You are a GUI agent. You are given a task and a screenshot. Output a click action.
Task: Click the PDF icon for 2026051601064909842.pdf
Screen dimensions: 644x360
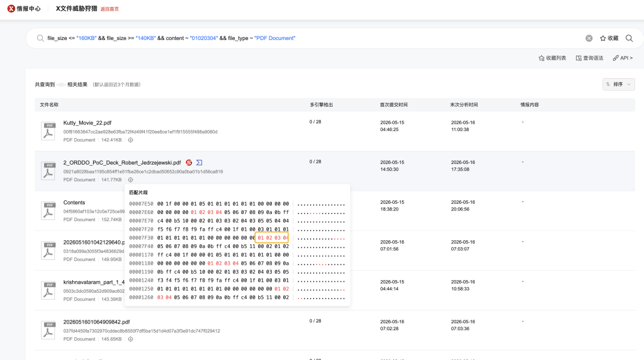coord(48,330)
